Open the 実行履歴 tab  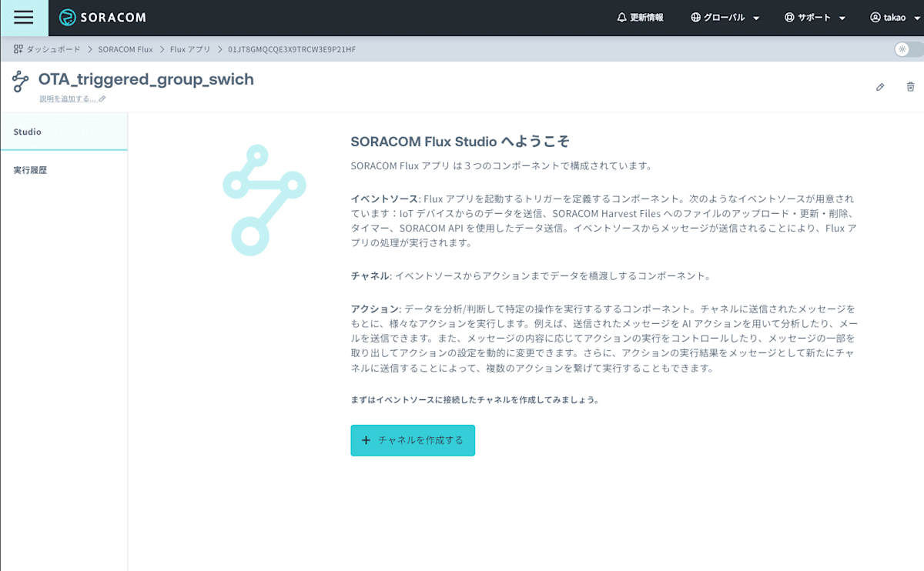click(x=64, y=170)
